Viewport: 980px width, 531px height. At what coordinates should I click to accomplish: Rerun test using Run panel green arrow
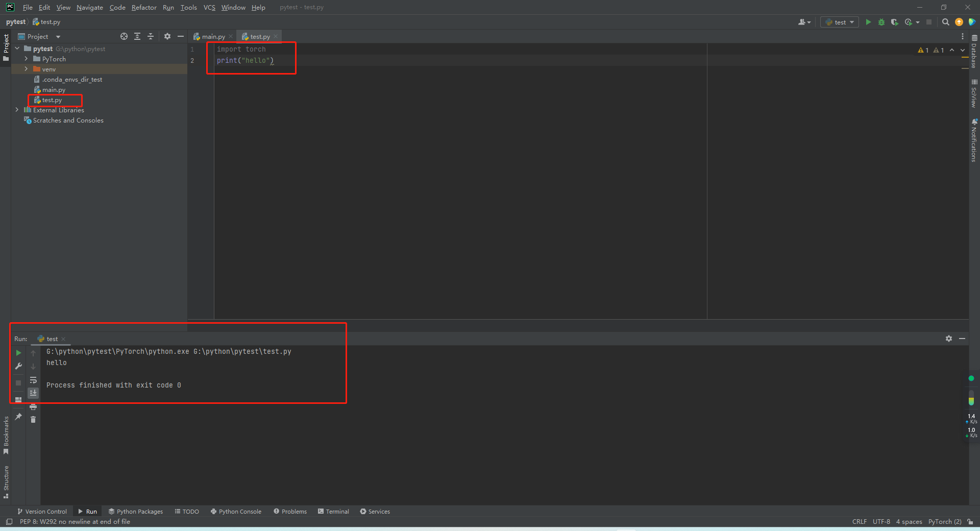coord(18,353)
